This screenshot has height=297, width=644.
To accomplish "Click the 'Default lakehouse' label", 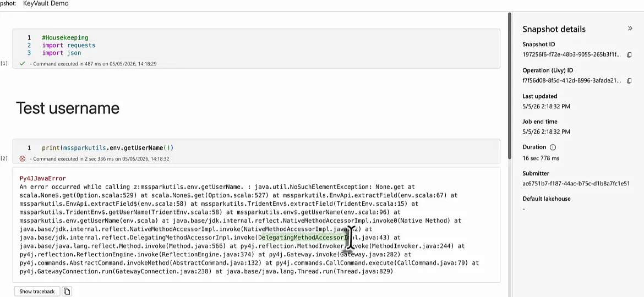I will 546,199.
